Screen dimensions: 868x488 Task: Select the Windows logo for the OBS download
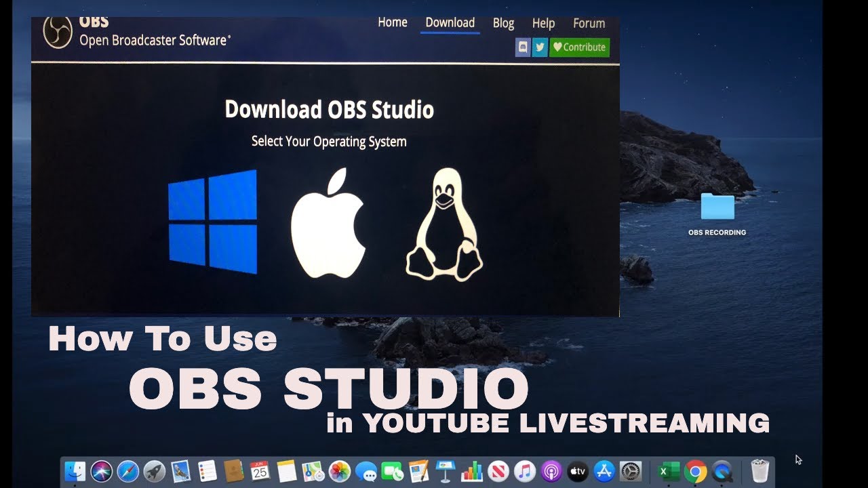(x=213, y=222)
